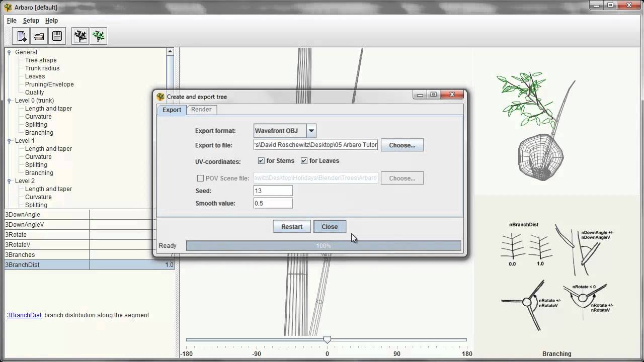
Task: Click the Seed input field
Action: tap(273, 191)
